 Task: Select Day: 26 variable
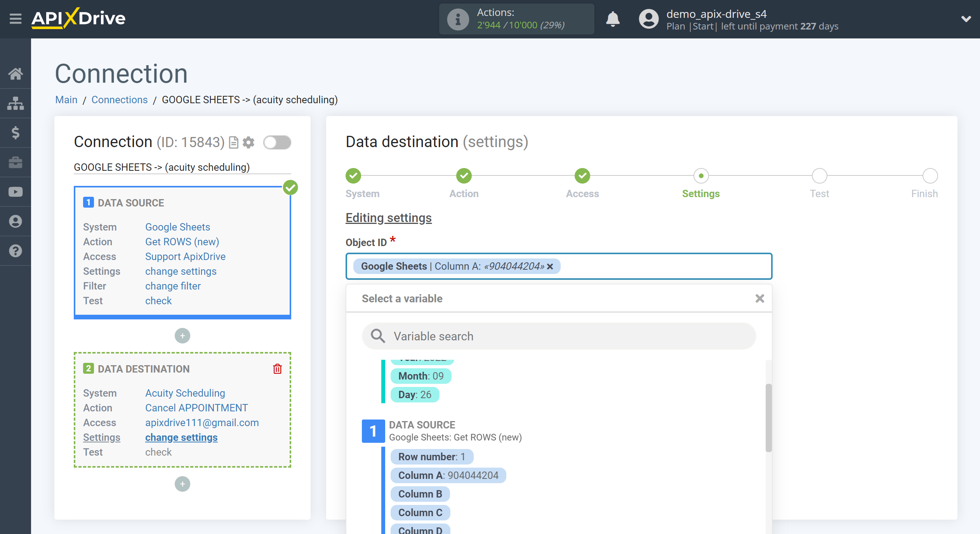pyautogui.click(x=415, y=395)
